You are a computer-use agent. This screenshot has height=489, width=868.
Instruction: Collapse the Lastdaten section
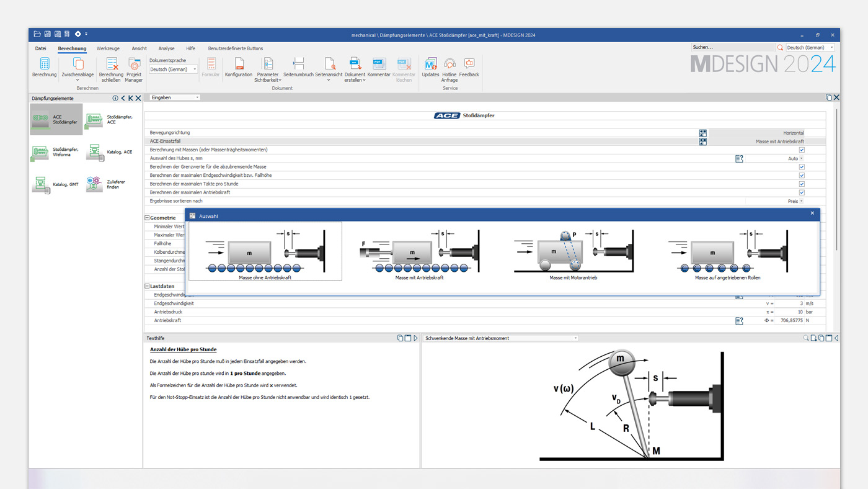[148, 287]
